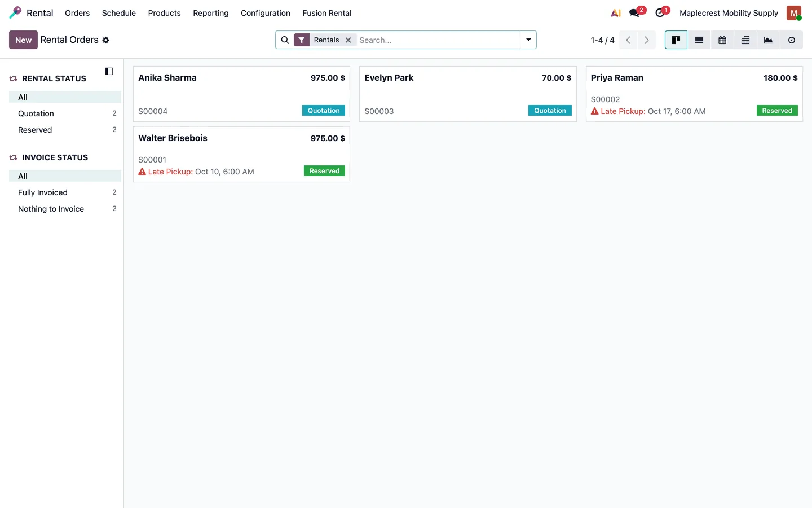The image size is (812, 508).
Task: Switch to the list view icon
Action: click(x=699, y=40)
